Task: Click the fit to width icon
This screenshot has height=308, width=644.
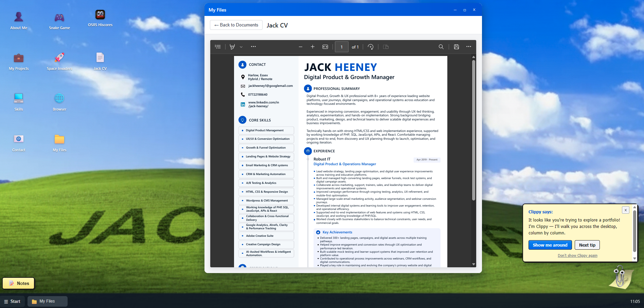Action: tap(325, 47)
